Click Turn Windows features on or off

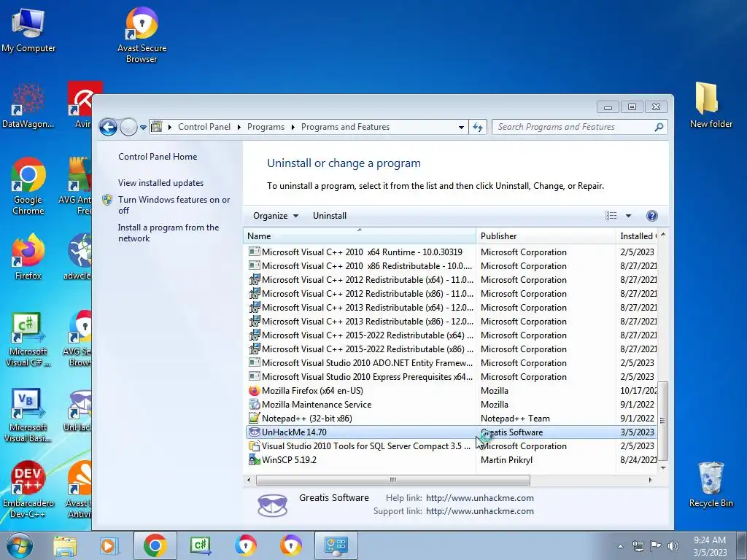[174, 205]
